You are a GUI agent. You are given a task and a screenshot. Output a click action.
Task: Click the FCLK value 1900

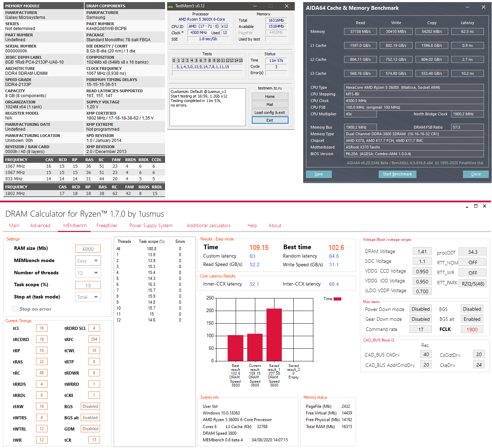point(472,329)
